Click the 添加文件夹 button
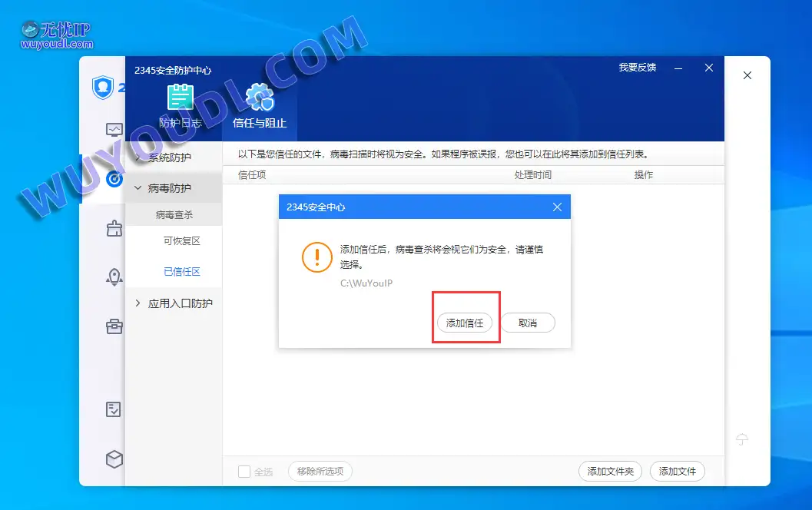 pos(610,471)
